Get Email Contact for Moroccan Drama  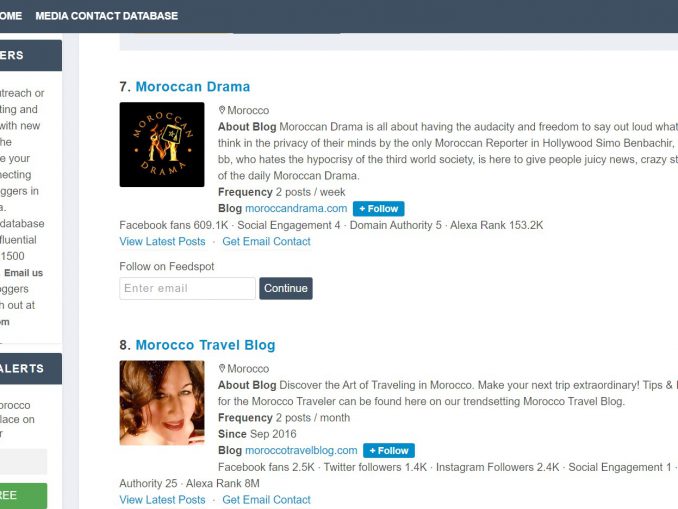[266, 242]
